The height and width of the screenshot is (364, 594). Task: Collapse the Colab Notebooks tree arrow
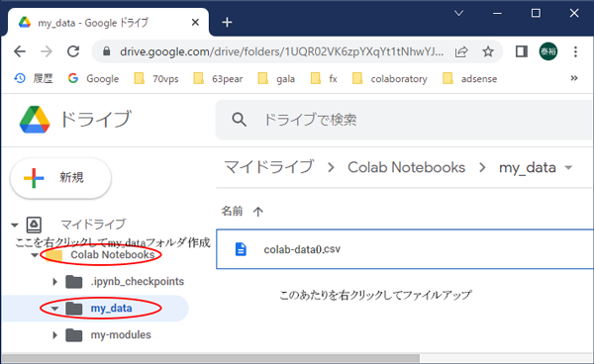point(34,255)
